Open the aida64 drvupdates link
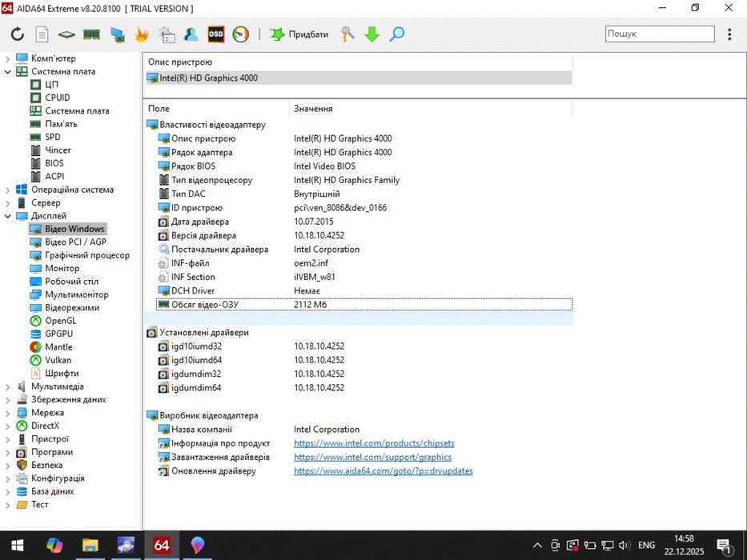The image size is (747, 560). [383, 471]
